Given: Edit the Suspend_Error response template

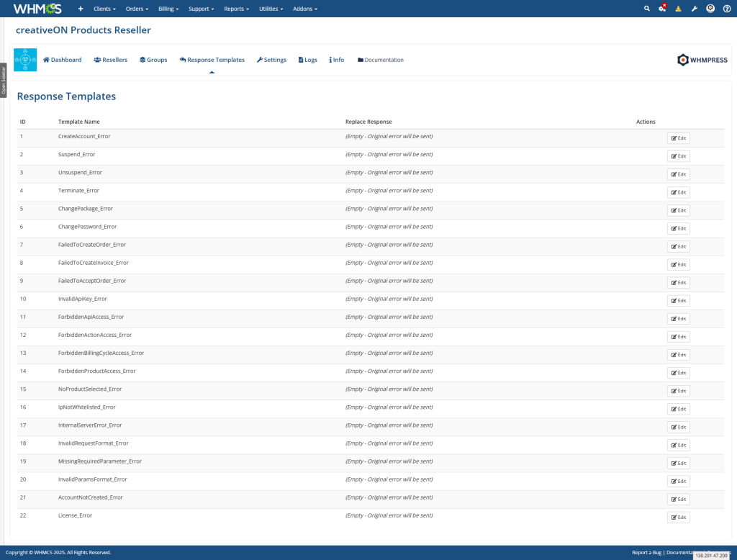Looking at the screenshot, I should pyautogui.click(x=677, y=156).
